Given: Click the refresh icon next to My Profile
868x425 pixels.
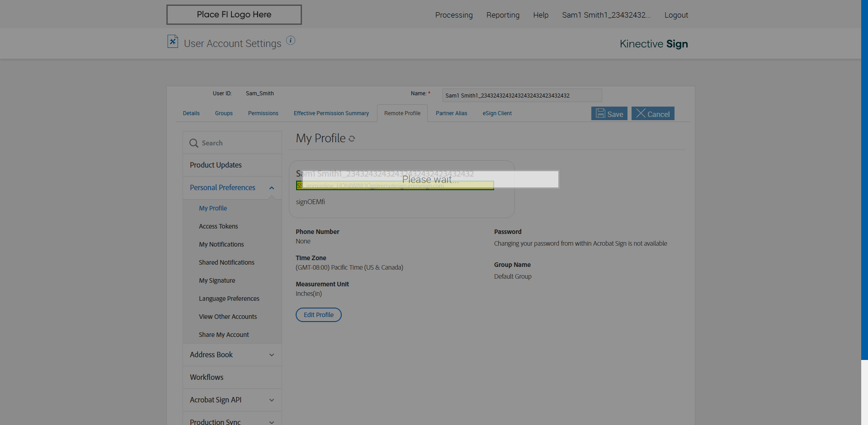Looking at the screenshot, I should (352, 139).
